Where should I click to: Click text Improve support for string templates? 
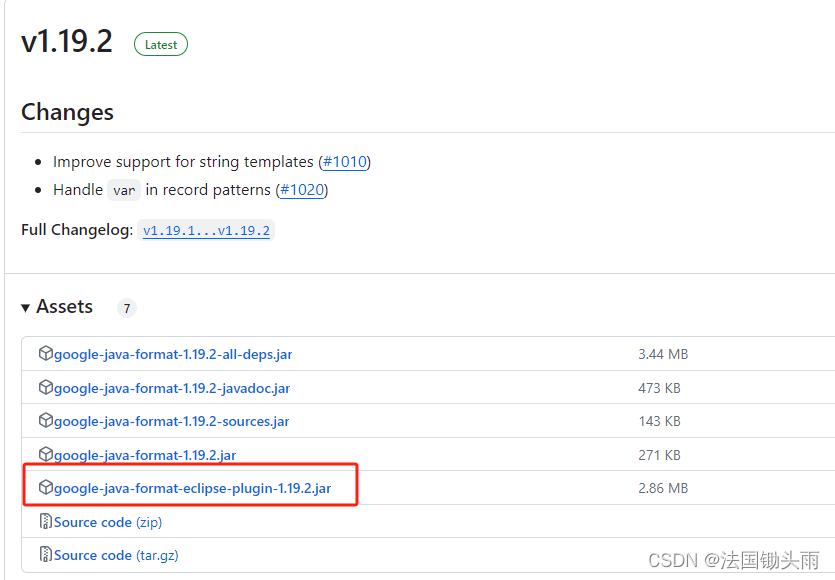[183, 162]
